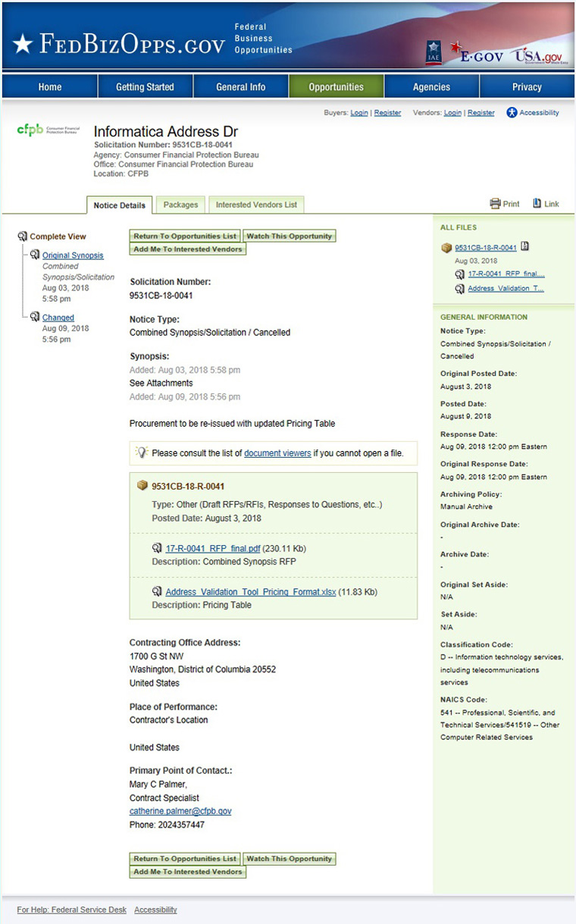This screenshot has height=924, width=576.
Task: Open Agencies menu item
Action: [x=432, y=86]
